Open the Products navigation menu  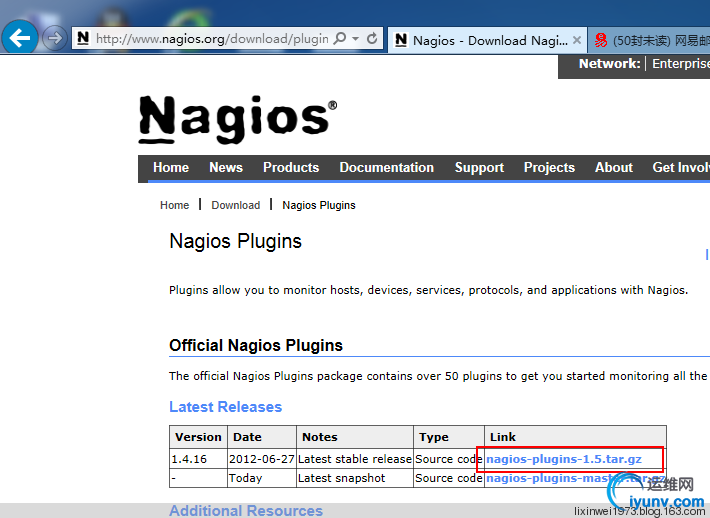pos(291,168)
